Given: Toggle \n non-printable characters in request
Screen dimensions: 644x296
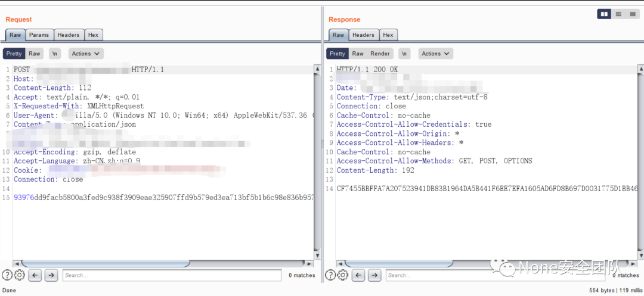Looking at the screenshot, I should pyautogui.click(x=55, y=54).
